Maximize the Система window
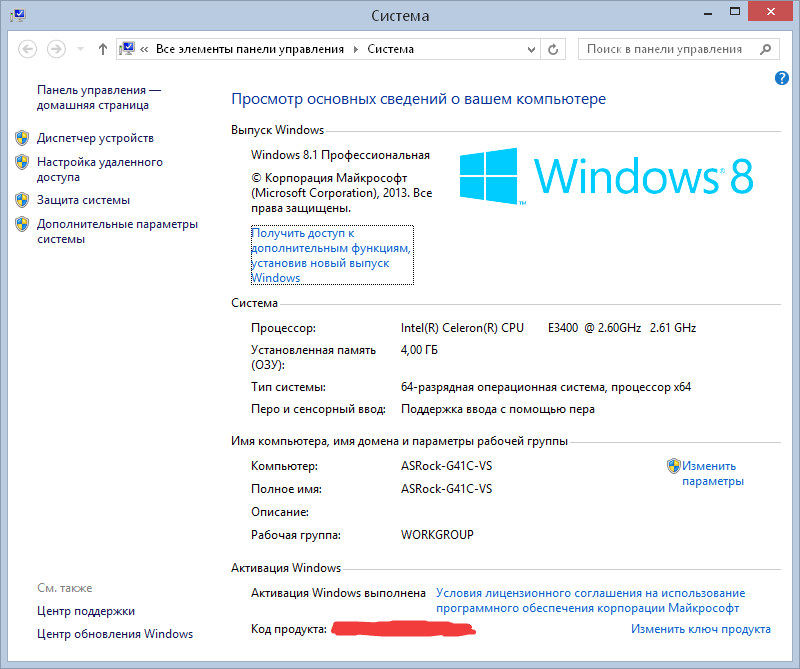 (x=735, y=11)
